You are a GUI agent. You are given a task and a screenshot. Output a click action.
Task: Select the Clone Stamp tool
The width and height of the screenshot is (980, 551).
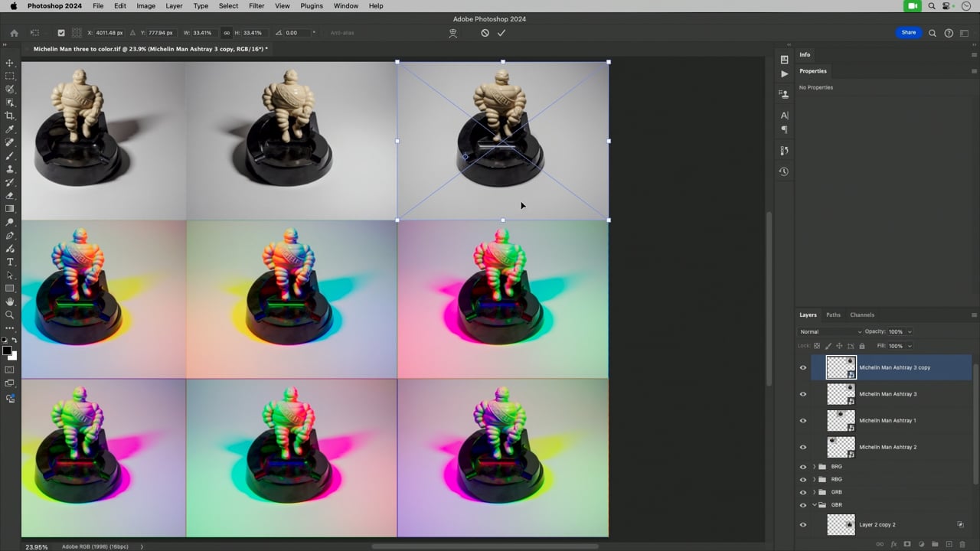coord(10,169)
